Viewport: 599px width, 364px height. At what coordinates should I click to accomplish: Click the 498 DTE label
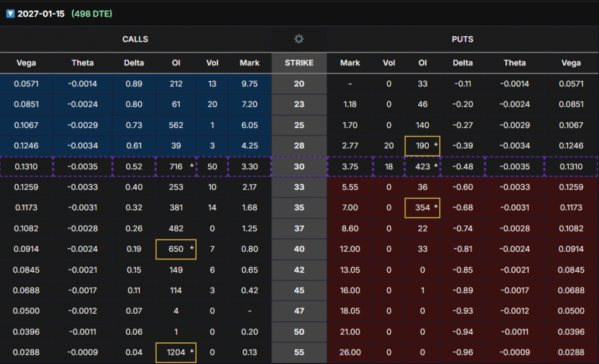tap(92, 13)
